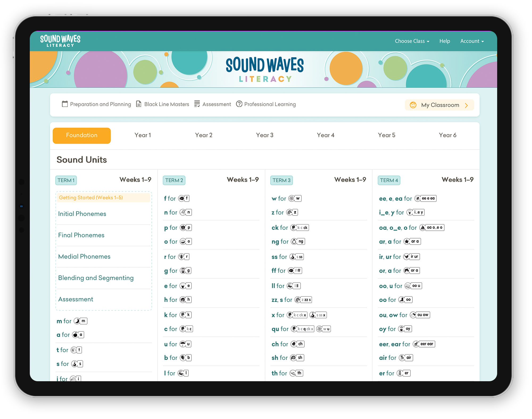Open Assessment under Getting Started

point(76,299)
